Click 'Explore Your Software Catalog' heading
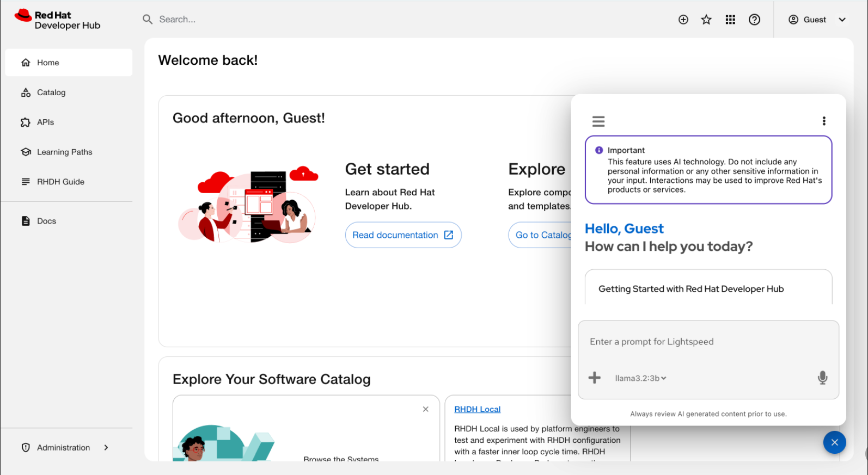 point(272,379)
